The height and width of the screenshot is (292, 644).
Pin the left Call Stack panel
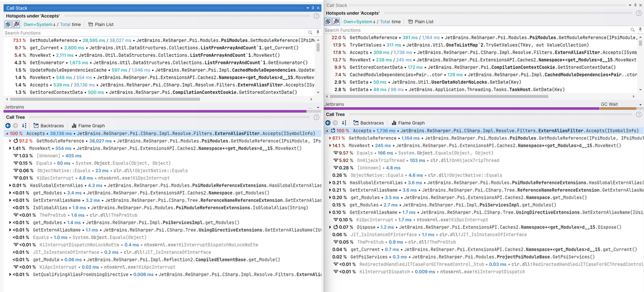[x=312, y=9]
